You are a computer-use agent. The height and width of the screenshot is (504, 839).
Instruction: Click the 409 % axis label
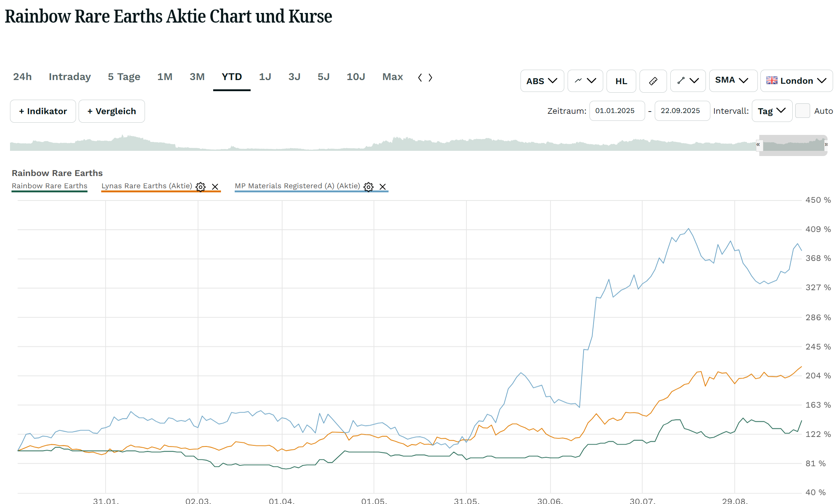pyautogui.click(x=818, y=229)
